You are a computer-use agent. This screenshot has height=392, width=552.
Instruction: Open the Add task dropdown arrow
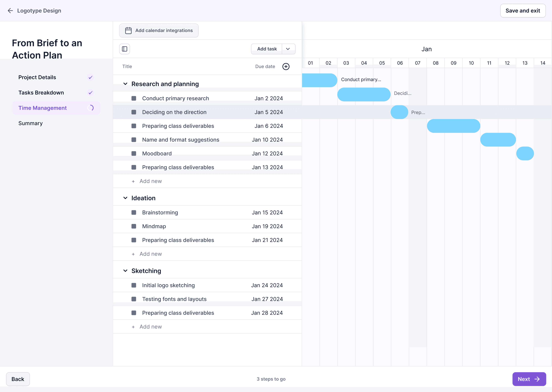point(288,49)
